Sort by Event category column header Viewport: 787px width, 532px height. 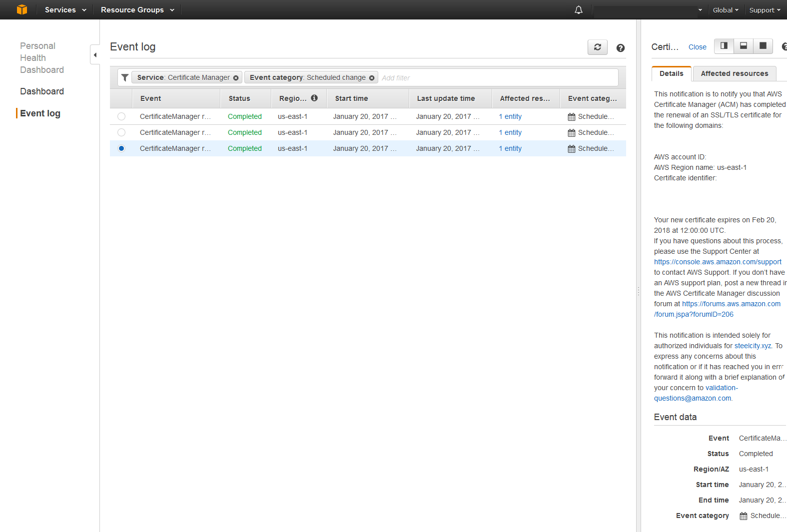(x=593, y=98)
